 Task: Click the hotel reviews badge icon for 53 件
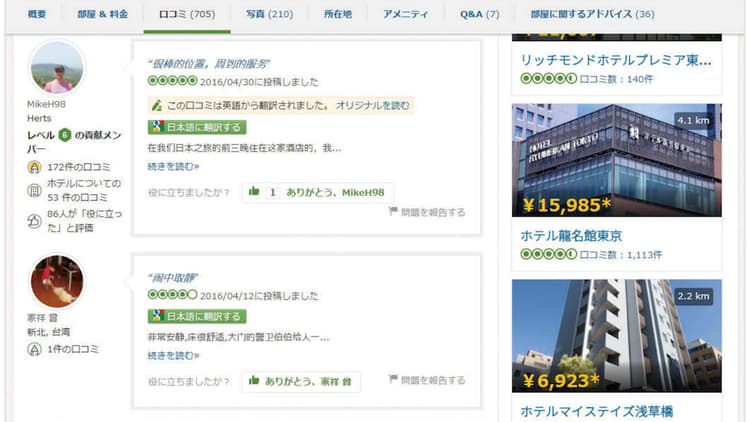tap(34, 190)
